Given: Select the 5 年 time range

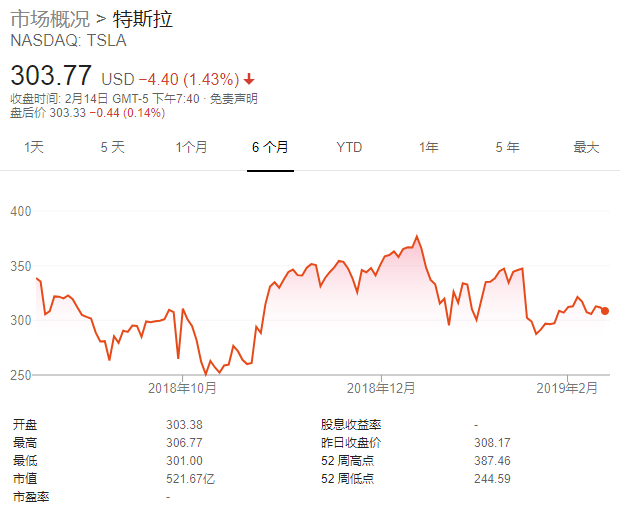Looking at the screenshot, I should [507, 147].
